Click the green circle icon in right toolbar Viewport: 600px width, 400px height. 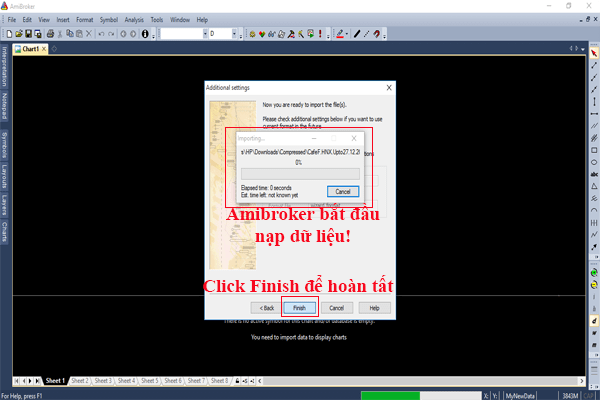point(594,273)
